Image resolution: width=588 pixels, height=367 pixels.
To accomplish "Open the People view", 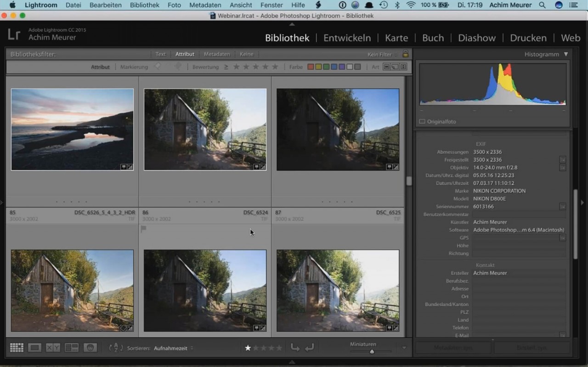I will click(90, 348).
